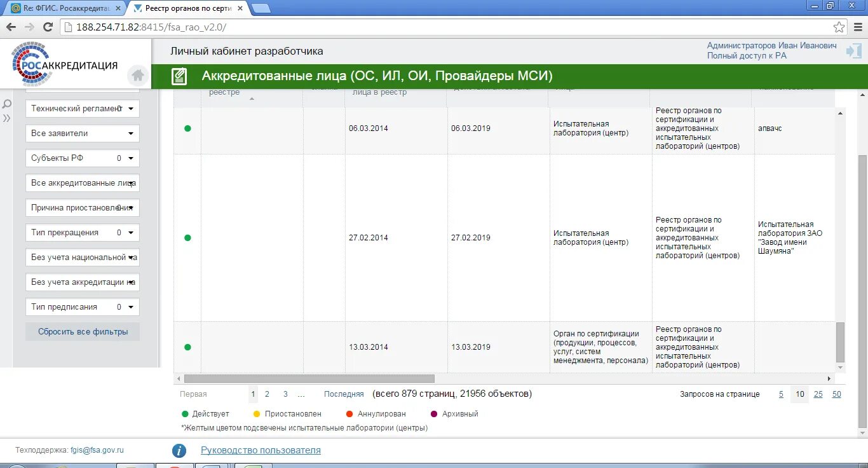Click the 'Действует' legend green dot
The image size is (868, 468).
185,414
